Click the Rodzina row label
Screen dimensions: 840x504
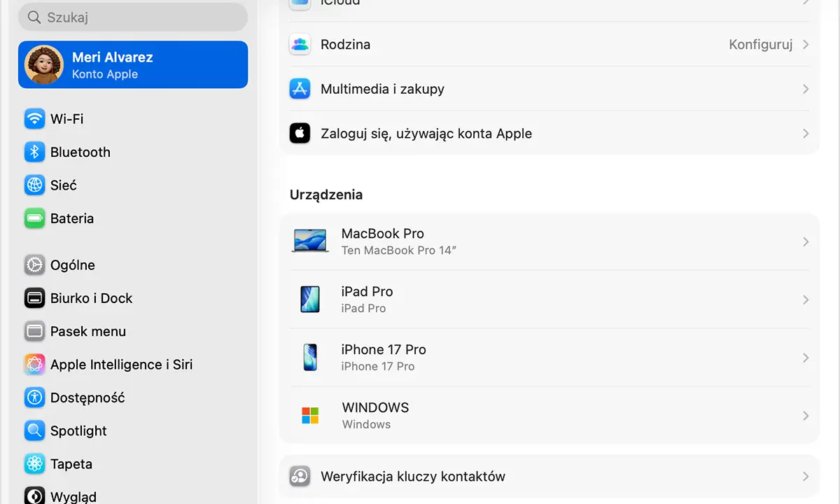pyautogui.click(x=345, y=44)
